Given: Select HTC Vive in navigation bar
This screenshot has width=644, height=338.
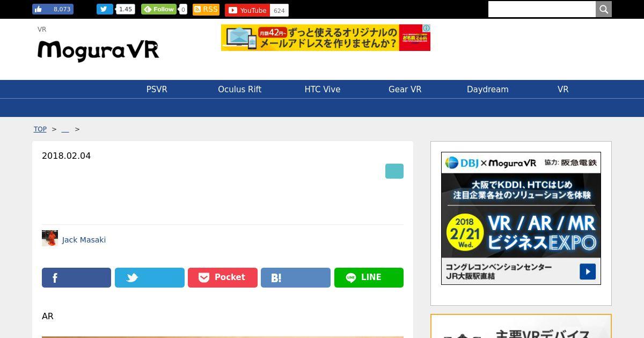Looking at the screenshot, I should coord(323,90).
